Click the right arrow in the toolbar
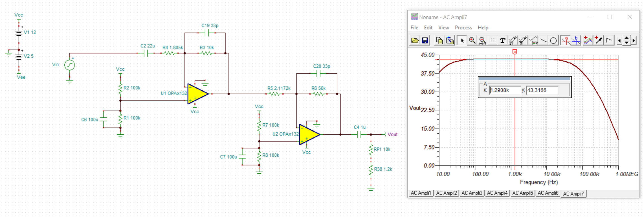The height and width of the screenshot is (218, 644). pyautogui.click(x=634, y=41)
